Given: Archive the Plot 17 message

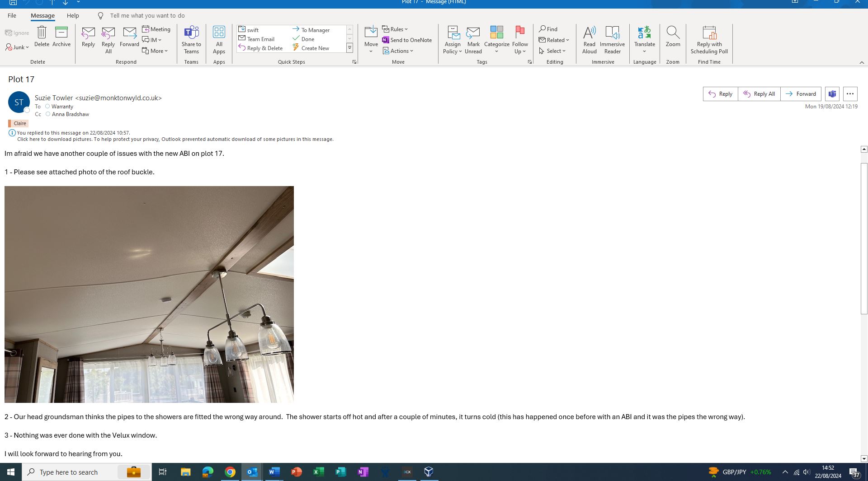Looking at the screenshot, I should (61, 37).
